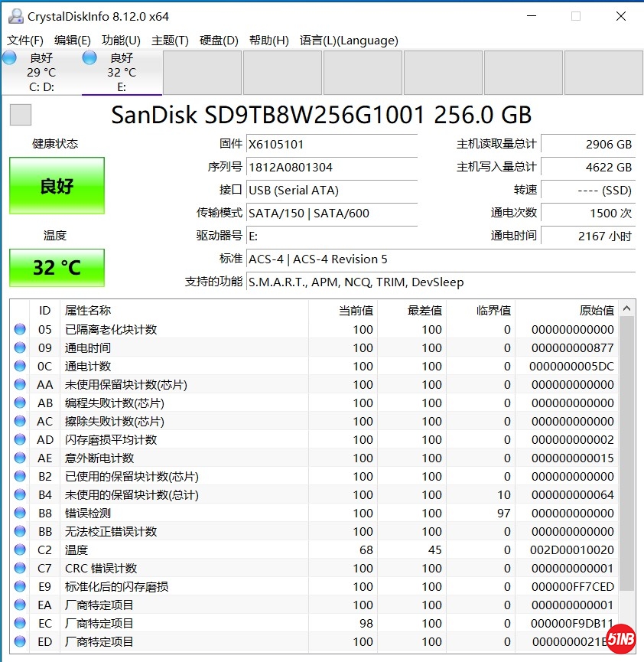Click the CrystalDiskInfo icon in the title bar
Viewport: 644px width, 662px height.
(x=17, y=15)
